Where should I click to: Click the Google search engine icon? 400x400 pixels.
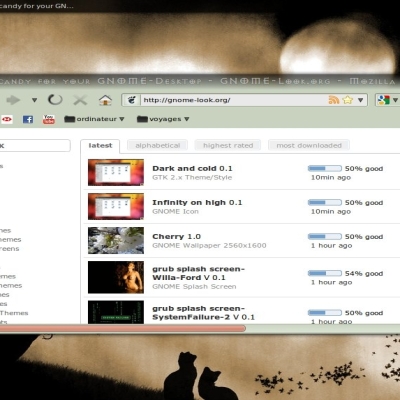[384, 100]
